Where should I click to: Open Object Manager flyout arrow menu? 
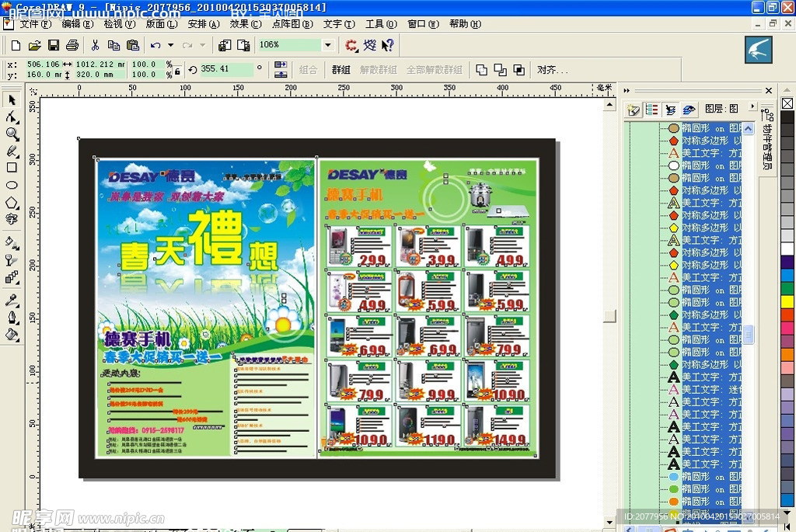point(752,106)
